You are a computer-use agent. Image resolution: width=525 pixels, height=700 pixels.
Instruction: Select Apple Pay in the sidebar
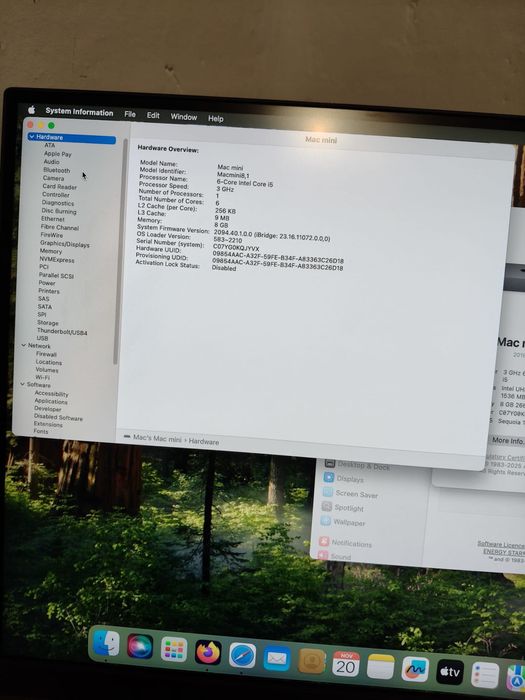point(58,154)
